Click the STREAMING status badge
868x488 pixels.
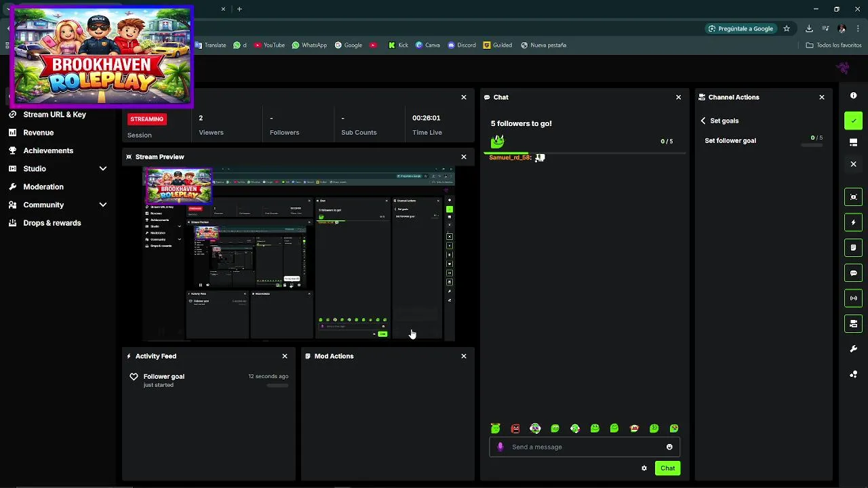point(146,119)
